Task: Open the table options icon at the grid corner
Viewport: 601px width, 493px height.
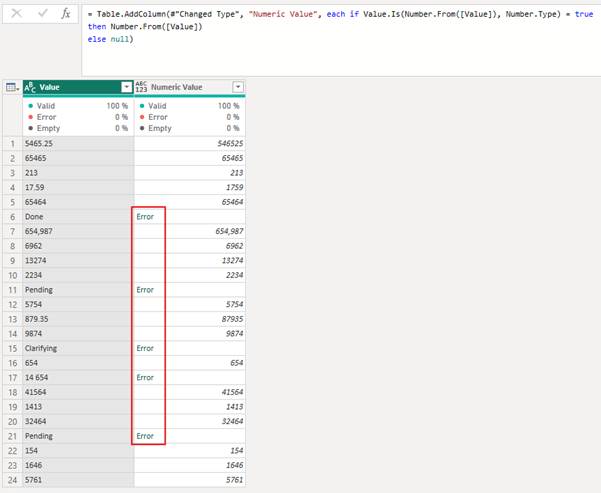Action: [x=11, y=87]
